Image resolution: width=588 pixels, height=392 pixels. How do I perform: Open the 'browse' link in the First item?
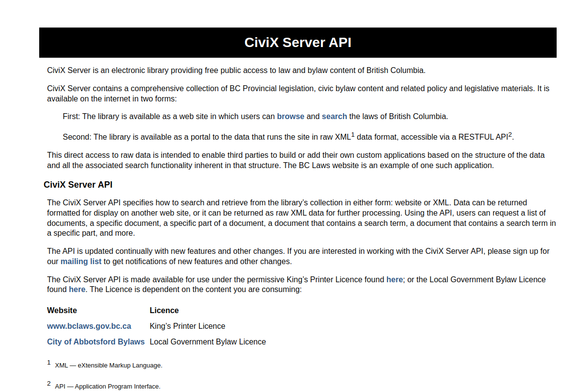click(291, 117)
